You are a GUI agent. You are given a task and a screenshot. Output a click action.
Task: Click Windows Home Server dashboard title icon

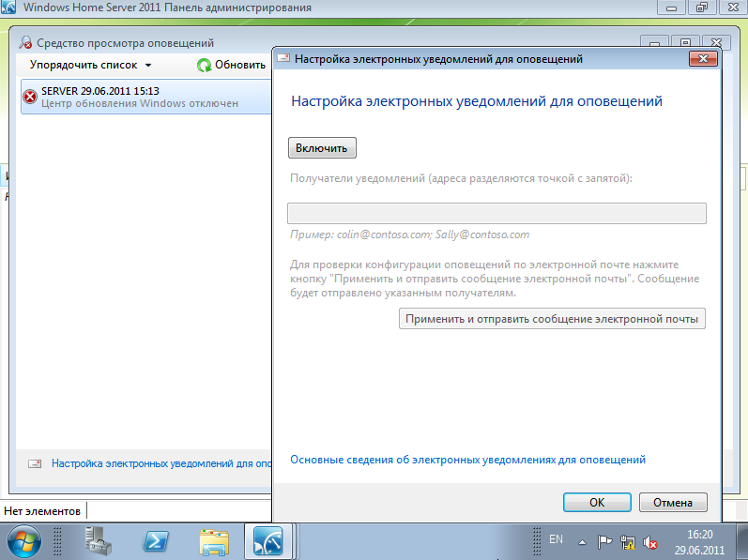point(8,8)
